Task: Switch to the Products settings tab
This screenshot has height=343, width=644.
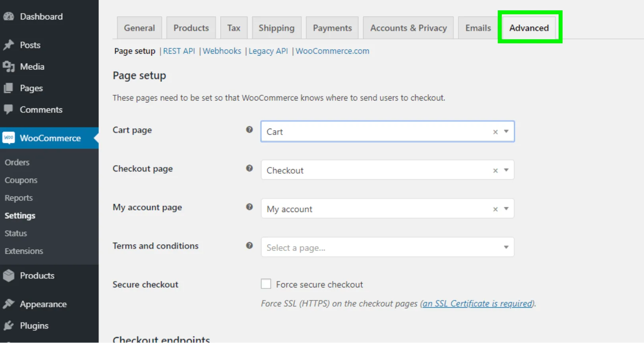Action: tap(191, 28)
